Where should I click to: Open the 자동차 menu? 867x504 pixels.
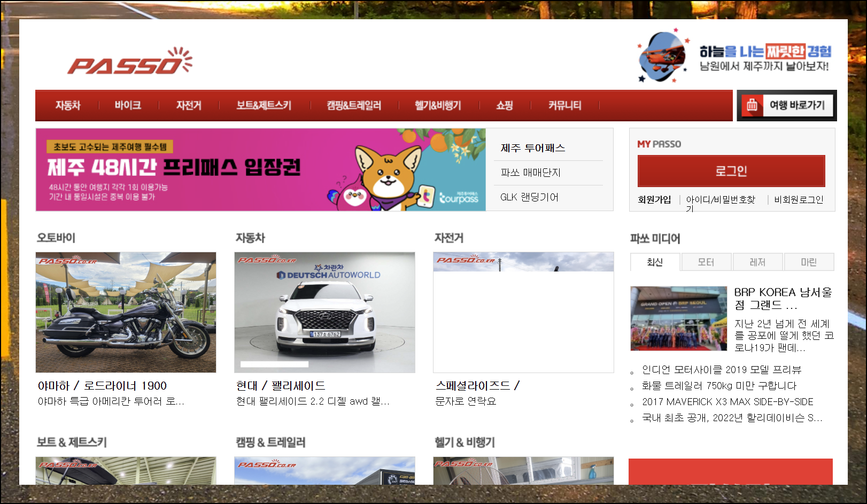[x=68, y=105]
